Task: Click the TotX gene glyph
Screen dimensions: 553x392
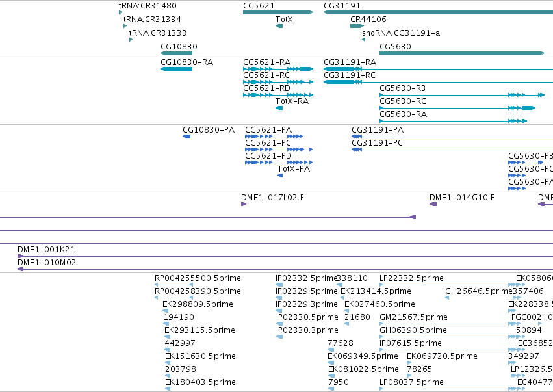Action: point(279,26)
